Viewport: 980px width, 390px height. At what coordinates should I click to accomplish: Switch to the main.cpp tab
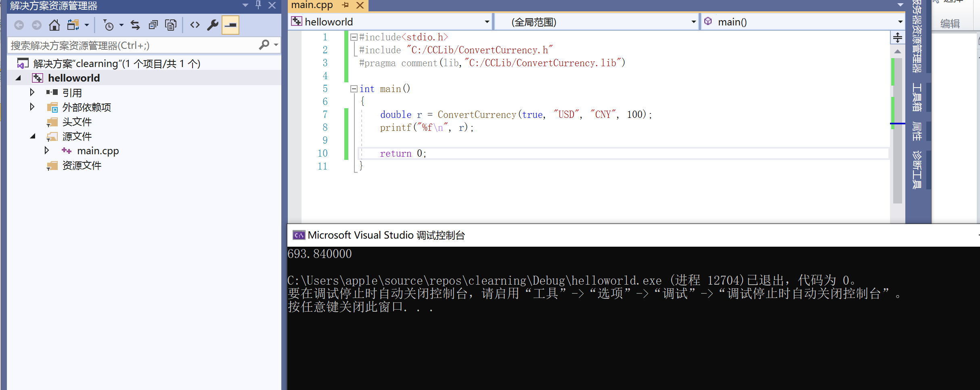pos(312,5)
